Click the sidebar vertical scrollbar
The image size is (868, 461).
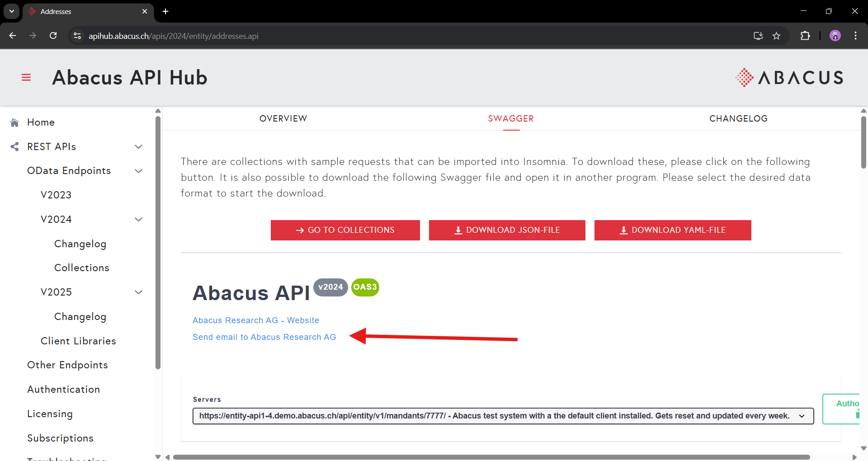158,242
